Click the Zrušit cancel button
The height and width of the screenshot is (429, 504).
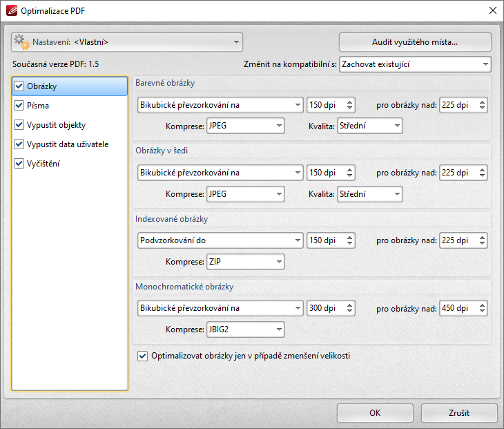459,413
